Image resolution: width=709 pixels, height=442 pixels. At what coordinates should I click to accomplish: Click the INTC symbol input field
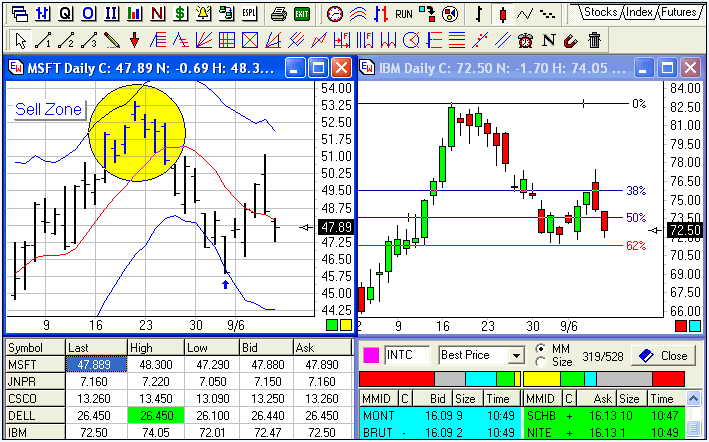(408, 355)
